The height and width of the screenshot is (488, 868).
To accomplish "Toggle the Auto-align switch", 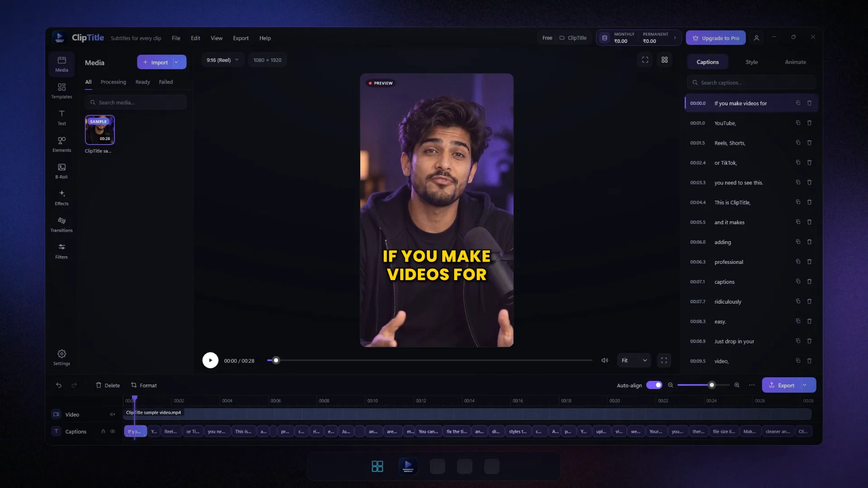I will click(654, 385).
